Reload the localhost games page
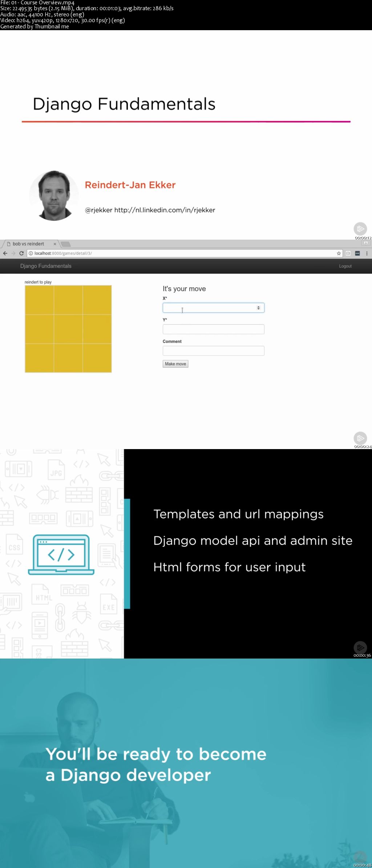Viewport: 372px width, 868px height. (21, 253)
